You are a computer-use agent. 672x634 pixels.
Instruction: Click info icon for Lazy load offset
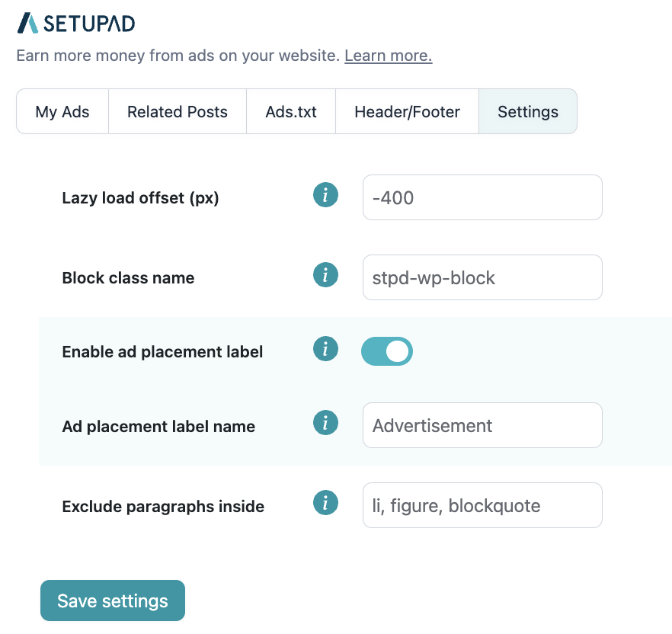[325, 196]
